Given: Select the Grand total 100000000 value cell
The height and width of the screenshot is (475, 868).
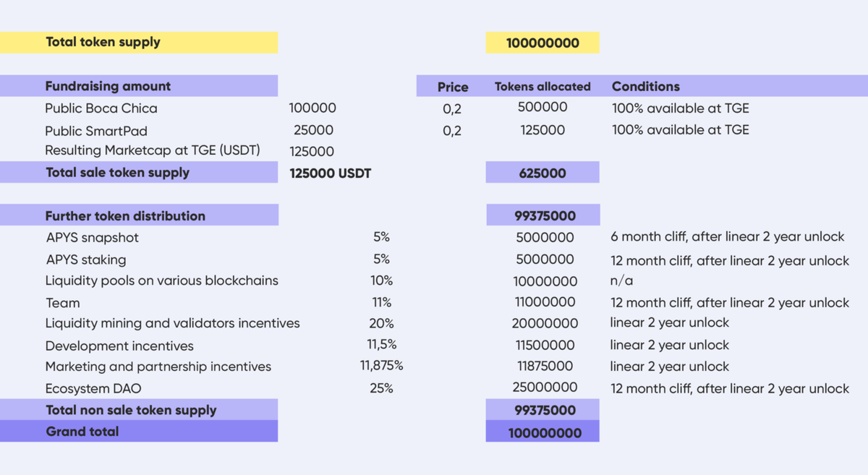Looking at the screenshot, I should 545,432.
